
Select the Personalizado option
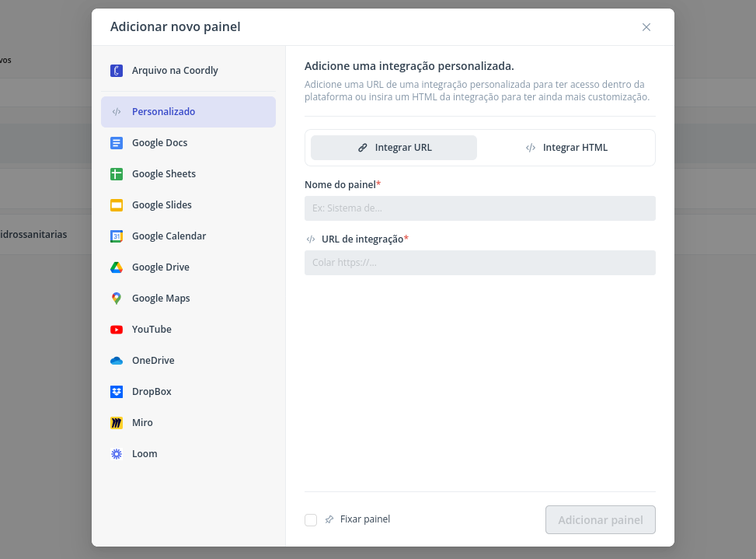tap(189, 112)
